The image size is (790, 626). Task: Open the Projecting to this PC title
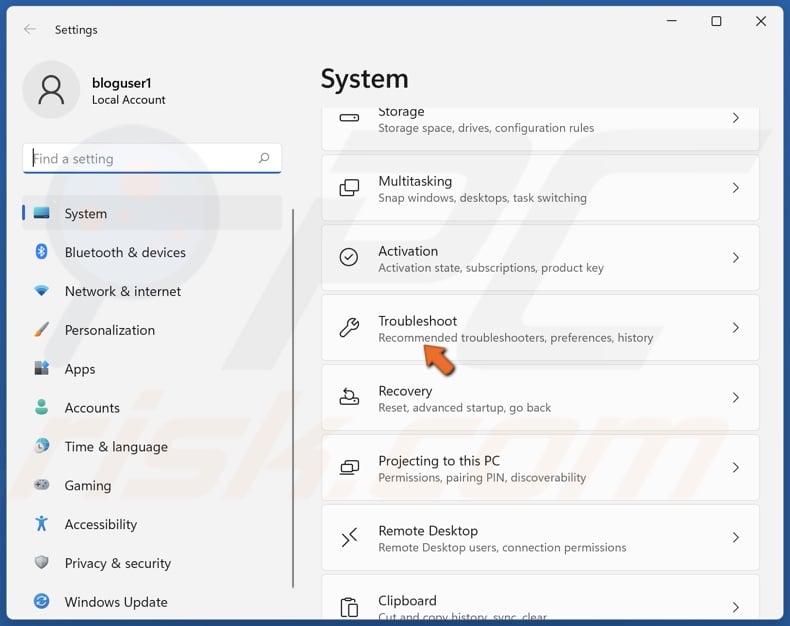click(439, 461)
